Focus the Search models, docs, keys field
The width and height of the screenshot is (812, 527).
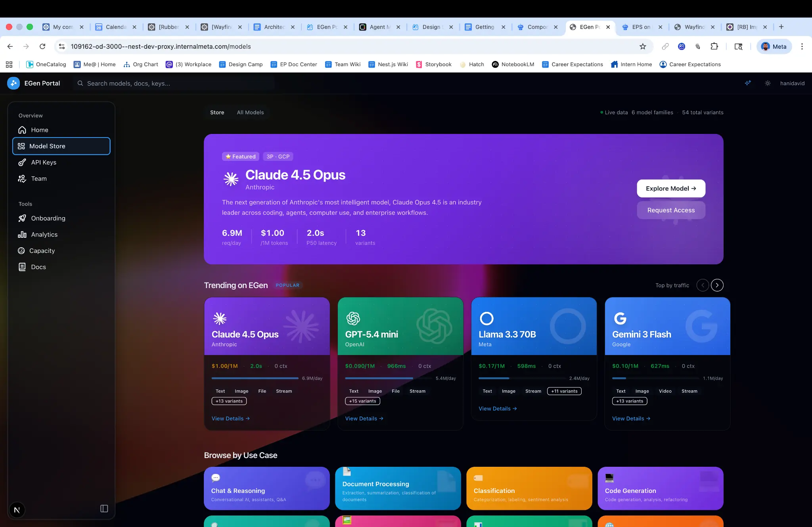(174, 83)
